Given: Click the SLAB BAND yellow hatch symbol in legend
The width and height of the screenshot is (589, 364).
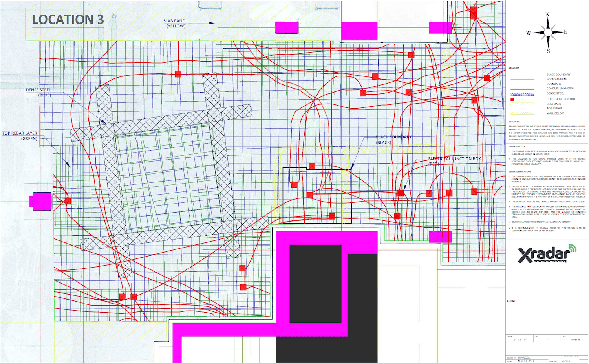Looking at the screenshot, I should point(522,104).
